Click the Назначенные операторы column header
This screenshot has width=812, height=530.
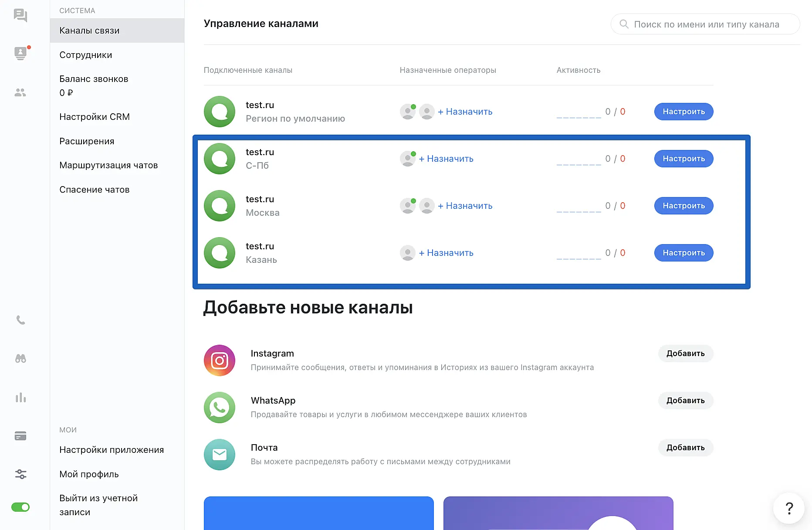point(448,70)
